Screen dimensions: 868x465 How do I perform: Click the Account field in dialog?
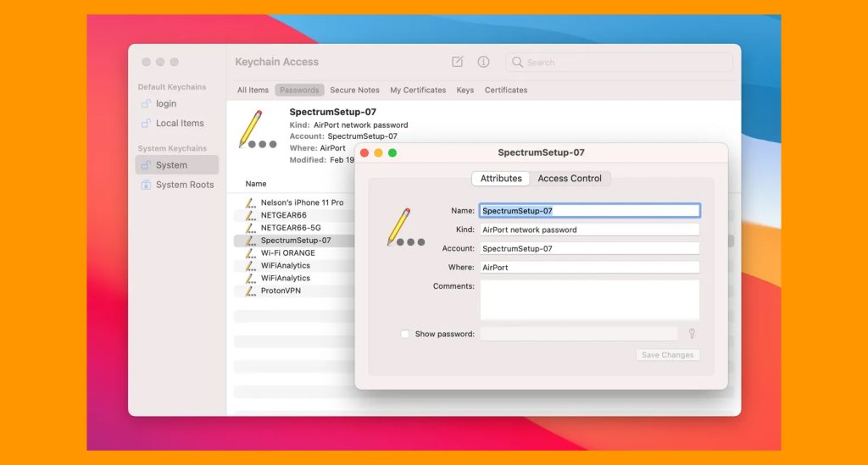click(590, 248)
